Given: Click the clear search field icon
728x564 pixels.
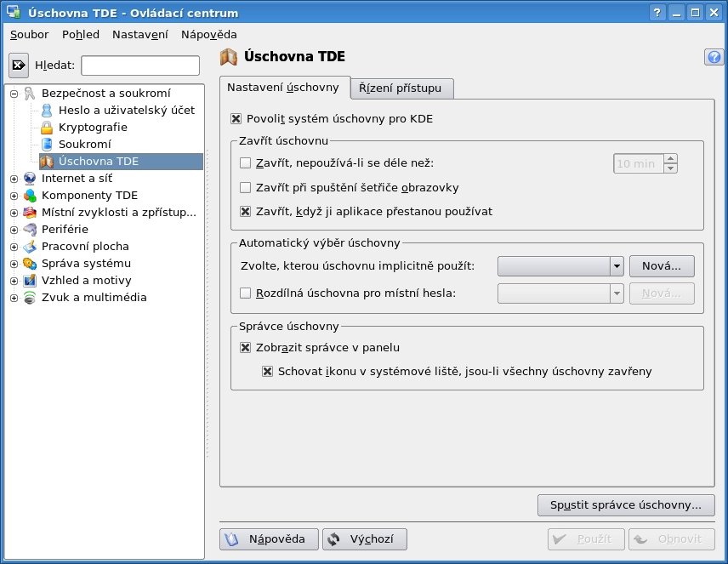Looking at the screenshot, I should tap(19, 65).
